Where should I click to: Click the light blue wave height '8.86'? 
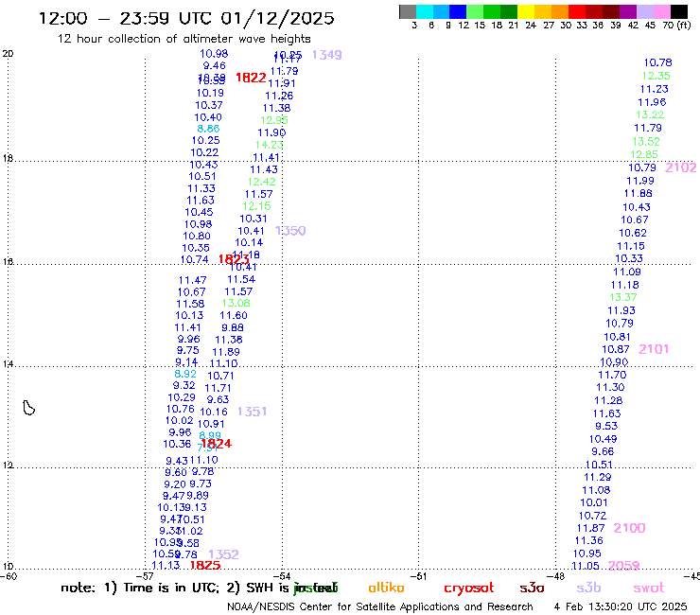208,129
